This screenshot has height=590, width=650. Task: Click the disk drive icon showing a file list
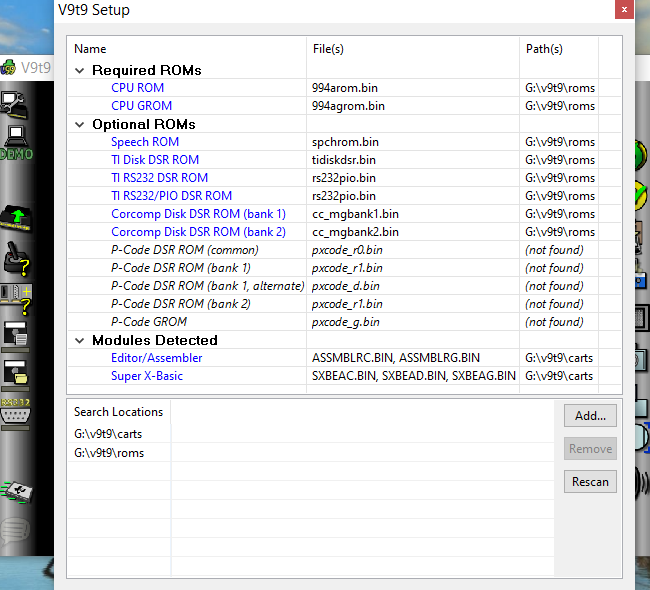click(x=16, y=336)
